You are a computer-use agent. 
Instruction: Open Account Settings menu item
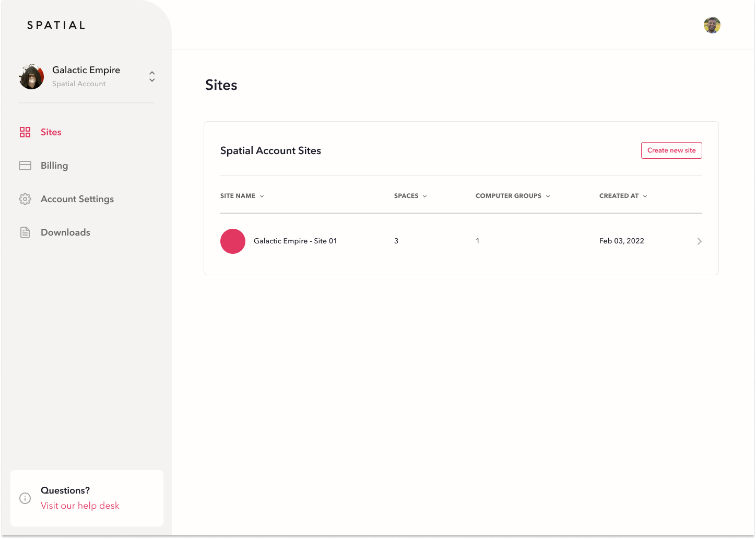click(x=77, y=199)
